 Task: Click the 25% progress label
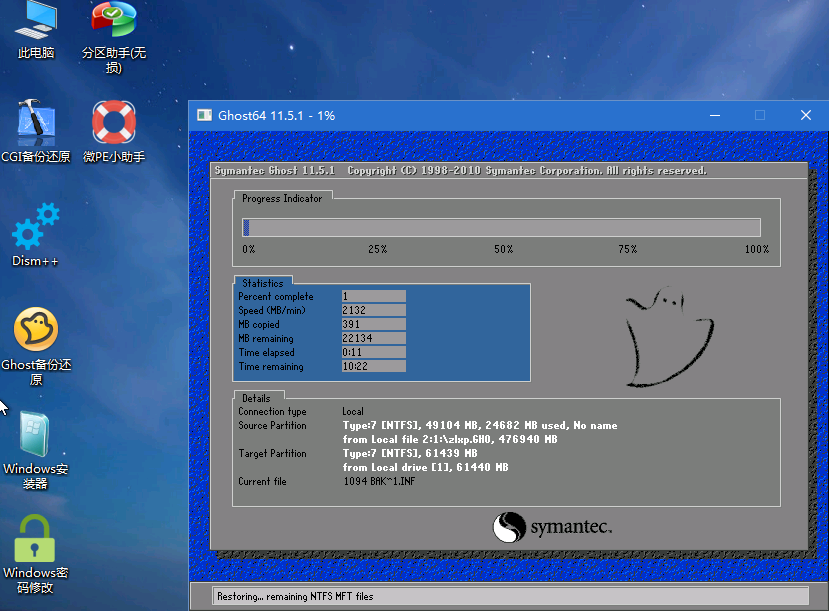(x=377, y=249)
